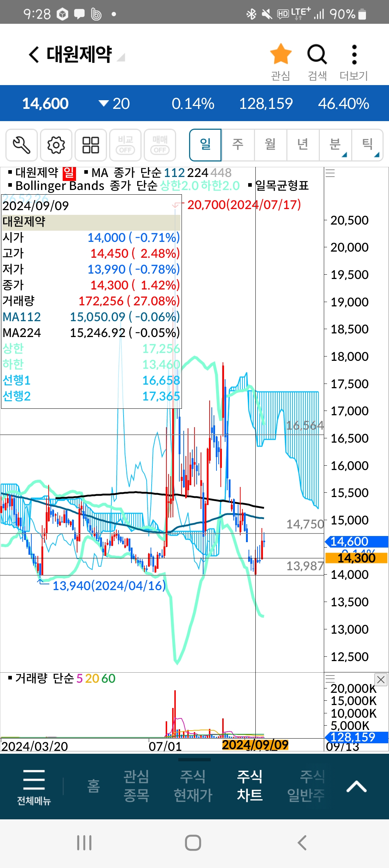Tap 시가 14,000 row in info box
Screen dimensions: 389x868
tap(91, 238)
